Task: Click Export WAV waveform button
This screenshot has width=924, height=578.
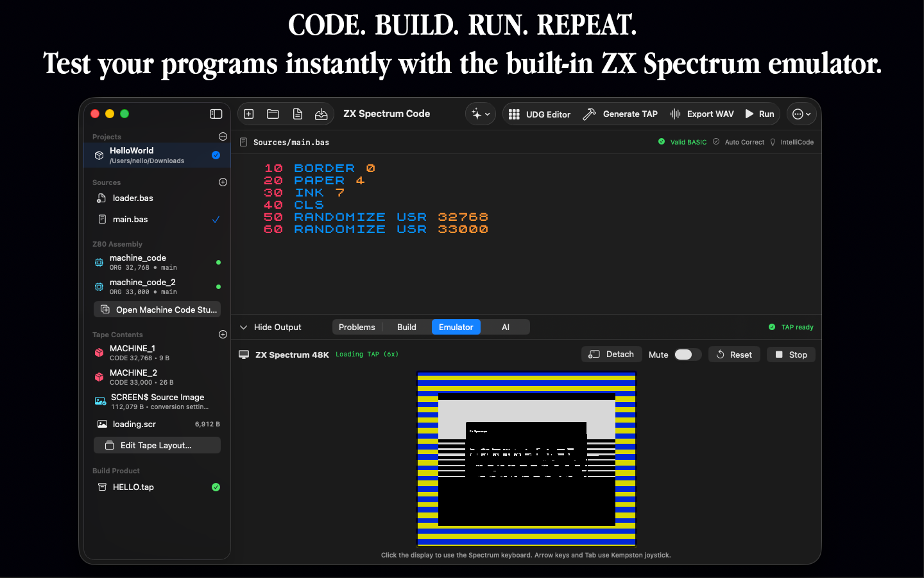Action: (701, 114)
